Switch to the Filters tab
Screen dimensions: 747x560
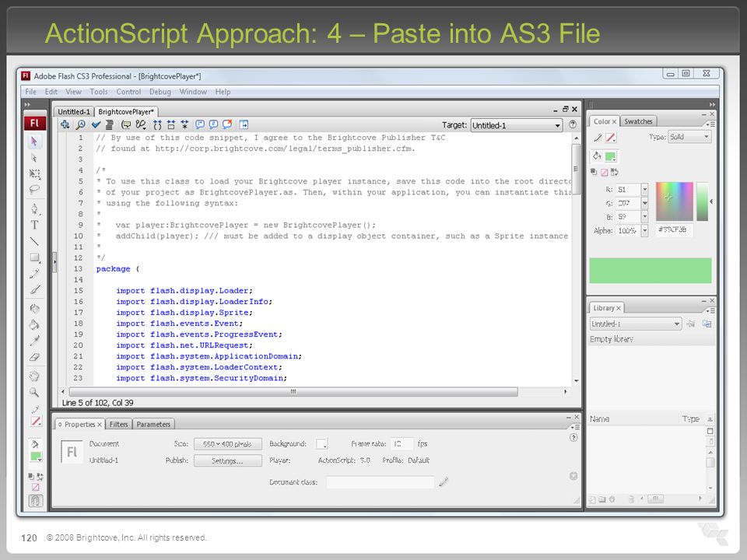coord(118,425)
